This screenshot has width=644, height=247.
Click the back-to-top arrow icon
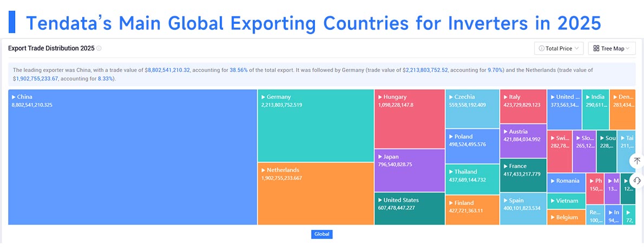pyautogui.click(x=636, y=161)
